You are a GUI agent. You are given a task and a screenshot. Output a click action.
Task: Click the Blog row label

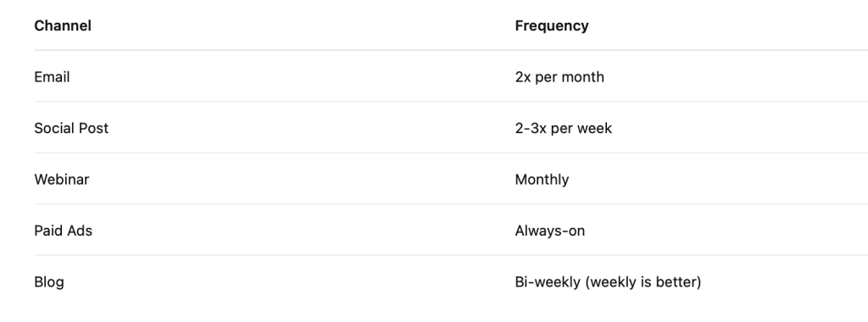[x=49, y=281]
